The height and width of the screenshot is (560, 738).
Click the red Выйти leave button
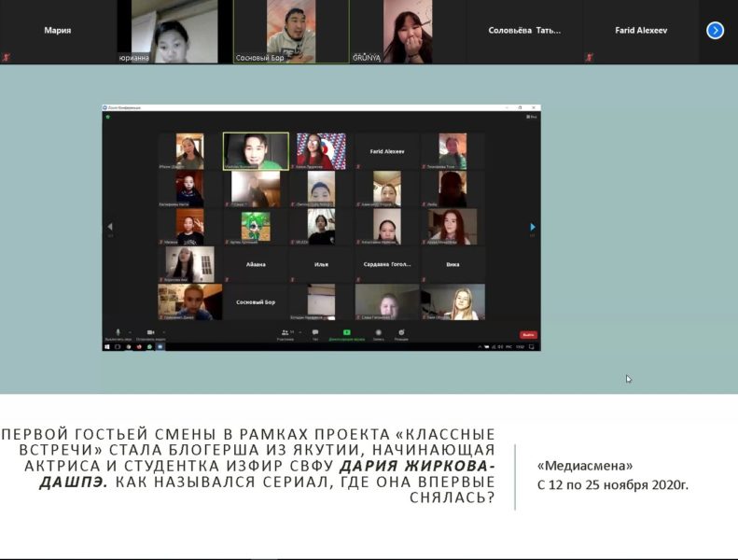point(528,334)
